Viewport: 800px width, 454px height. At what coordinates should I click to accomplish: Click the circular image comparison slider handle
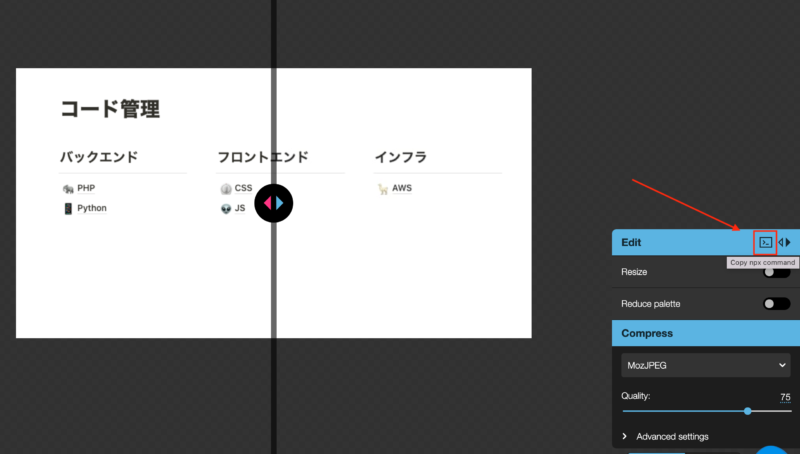(x=274, y=204)
